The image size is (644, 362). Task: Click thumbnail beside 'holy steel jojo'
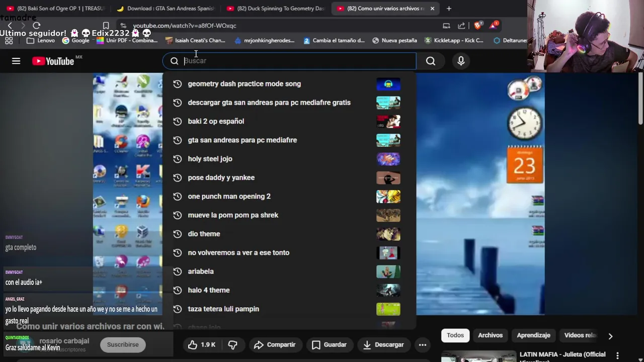point(388,159)
